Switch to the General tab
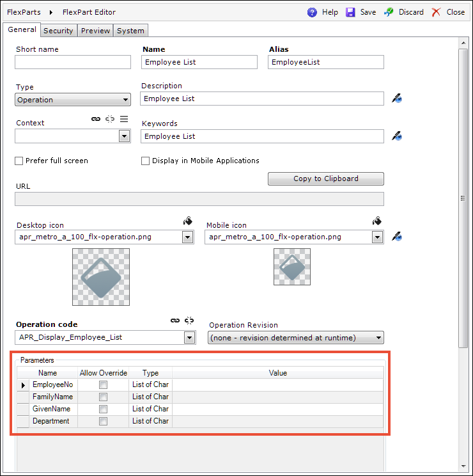 click(22, 29)
